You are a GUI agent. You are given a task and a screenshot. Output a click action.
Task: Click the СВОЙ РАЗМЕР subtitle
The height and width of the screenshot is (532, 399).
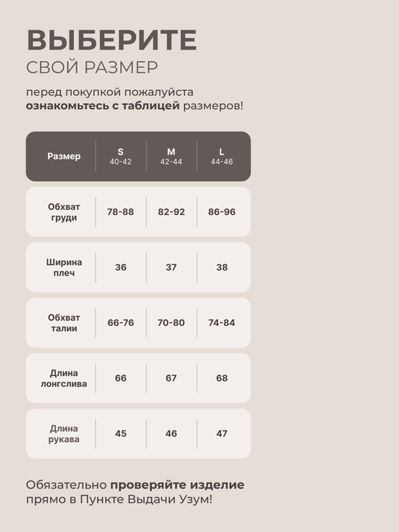click(92, 67)
